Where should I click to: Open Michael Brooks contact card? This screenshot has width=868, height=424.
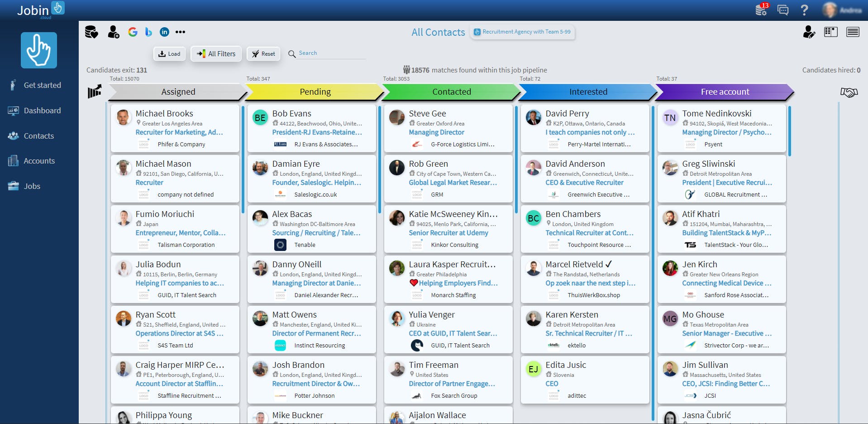coord(175,129)
